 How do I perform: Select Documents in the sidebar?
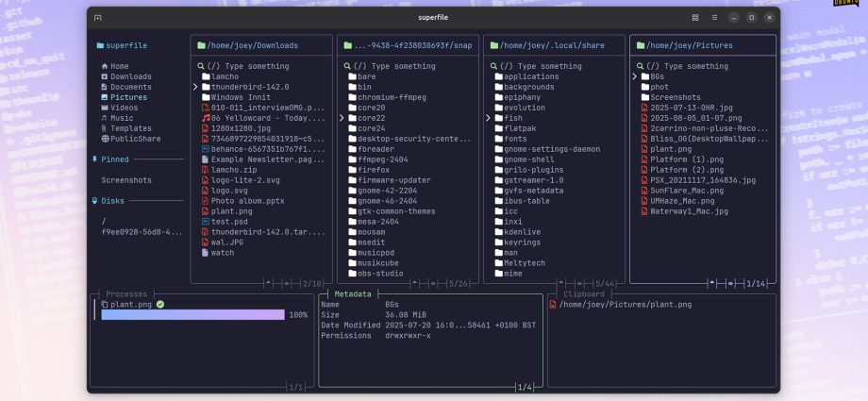126,87
